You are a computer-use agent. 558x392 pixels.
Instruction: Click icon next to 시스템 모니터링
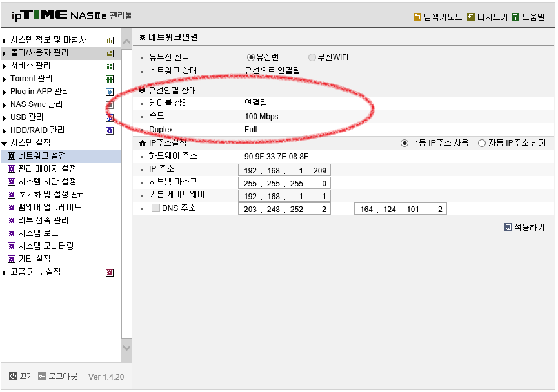click(12, 246)
